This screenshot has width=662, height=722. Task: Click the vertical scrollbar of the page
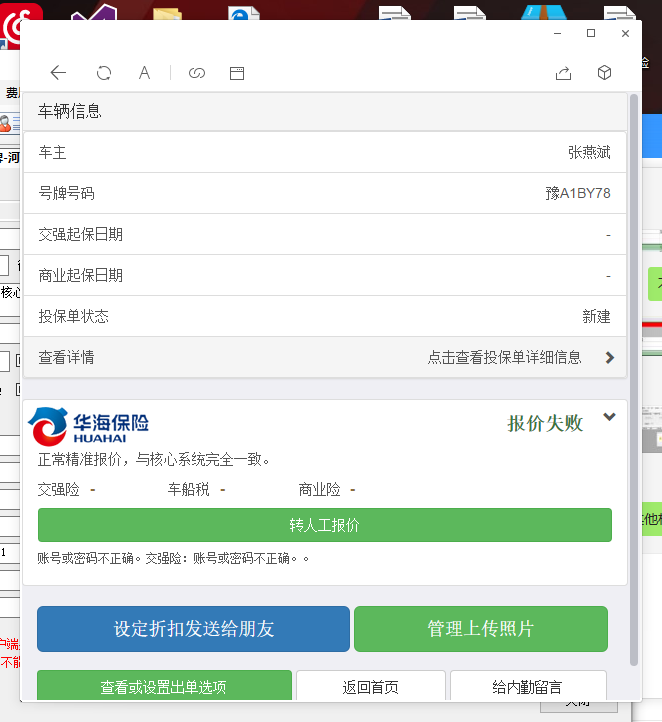[x=634, y=379]
